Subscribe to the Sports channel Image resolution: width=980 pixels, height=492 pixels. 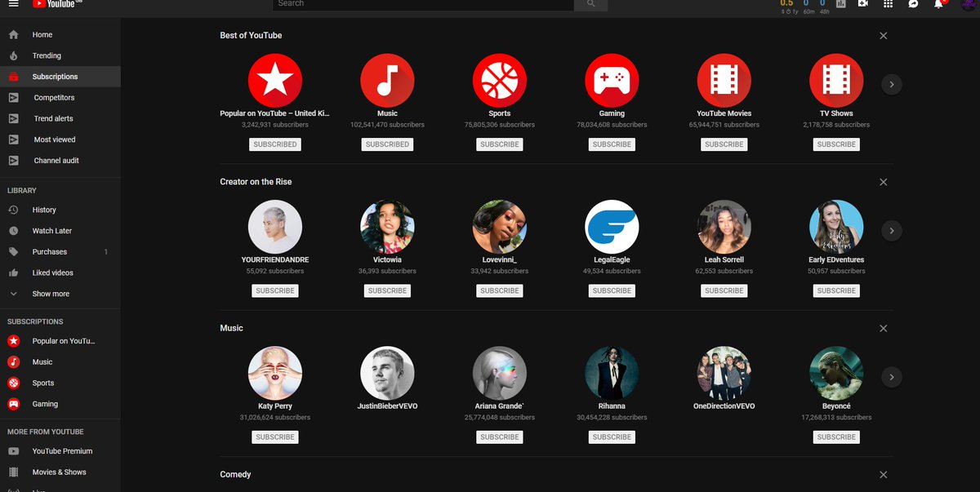click(500, 144)
